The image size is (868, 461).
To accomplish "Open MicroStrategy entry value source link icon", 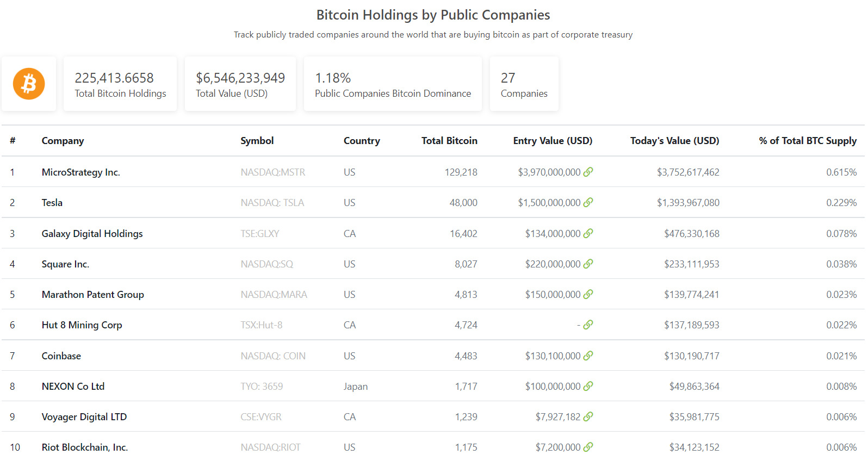I will [x=588, y=172].
